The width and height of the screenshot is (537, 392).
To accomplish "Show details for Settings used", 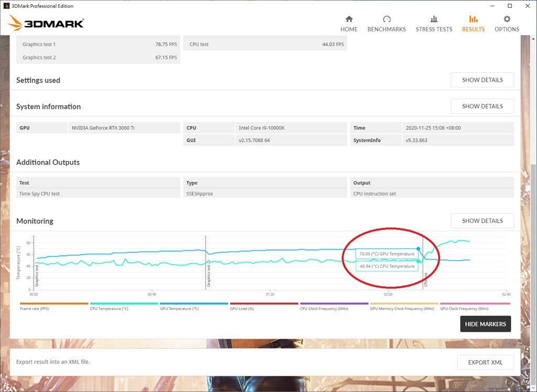I will (482, 80).
